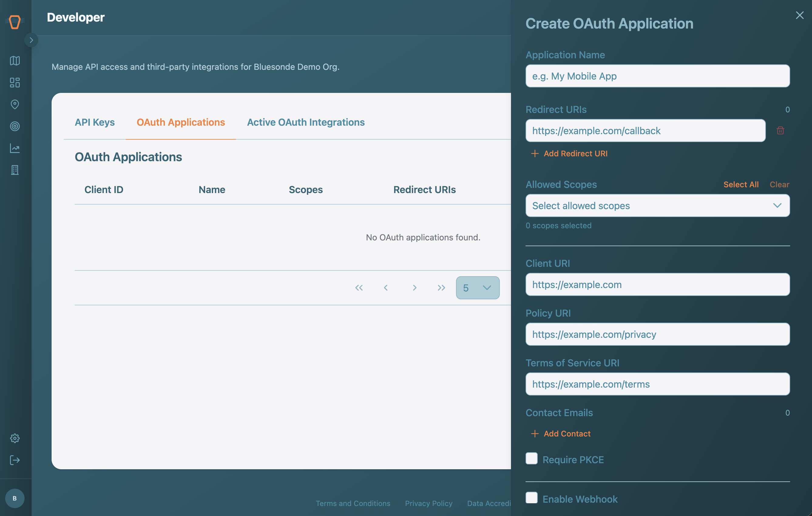Image resolution: width=812 pixels, height=516 pixels.
Task: Close the Create OAuth Application panel
Action: pyautogui.click(x=800, y=15)
